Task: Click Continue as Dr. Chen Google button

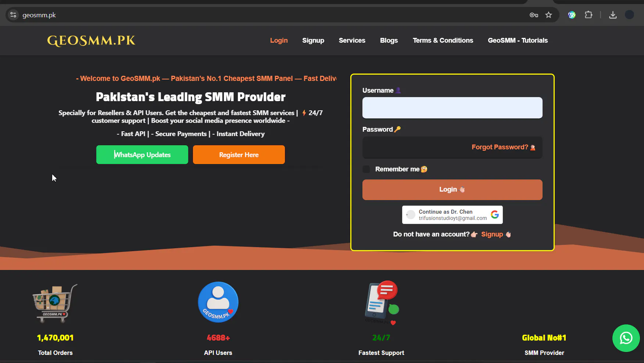Action: [x=452, y=215]
